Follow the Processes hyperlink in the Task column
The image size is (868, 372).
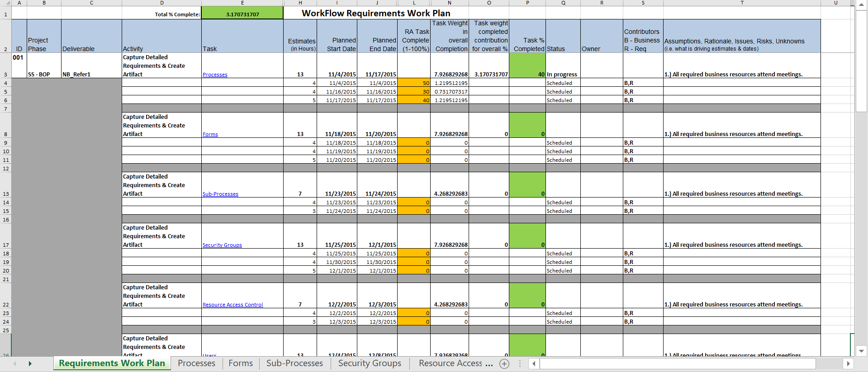[x=215, y=75]
